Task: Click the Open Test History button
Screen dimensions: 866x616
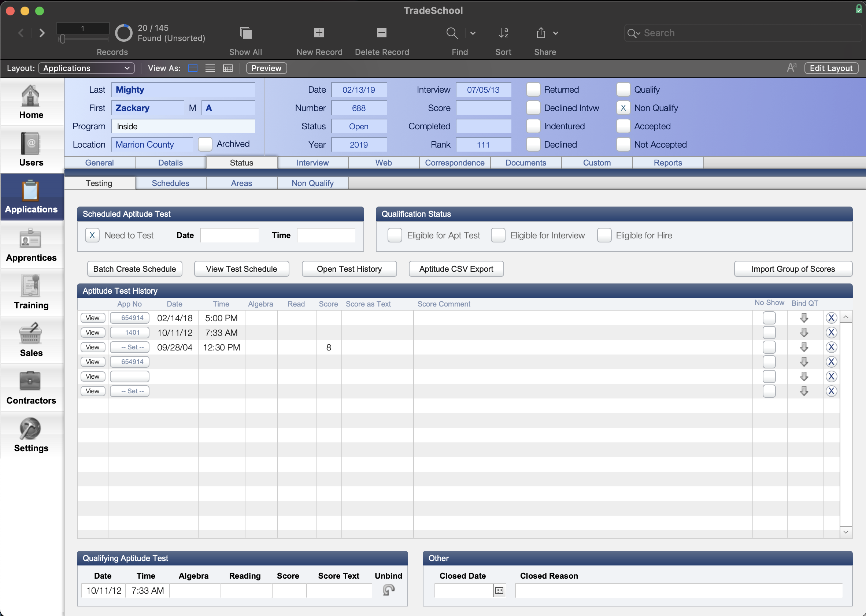Action: point(349,269)
